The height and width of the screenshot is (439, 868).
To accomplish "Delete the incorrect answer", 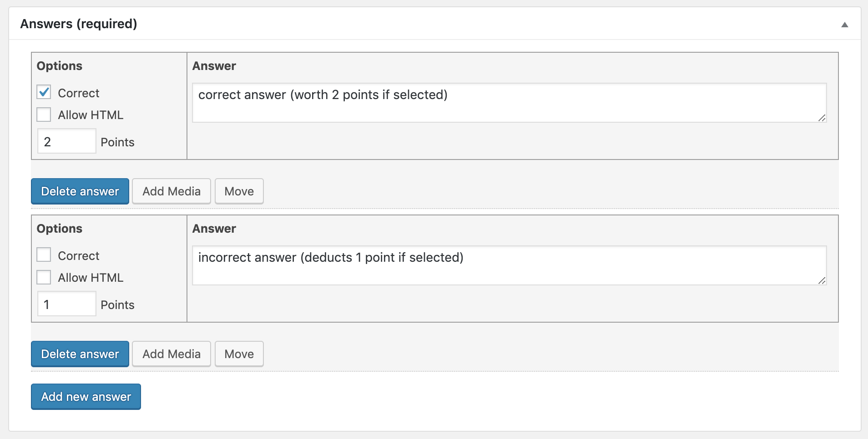I will point(80,354).
